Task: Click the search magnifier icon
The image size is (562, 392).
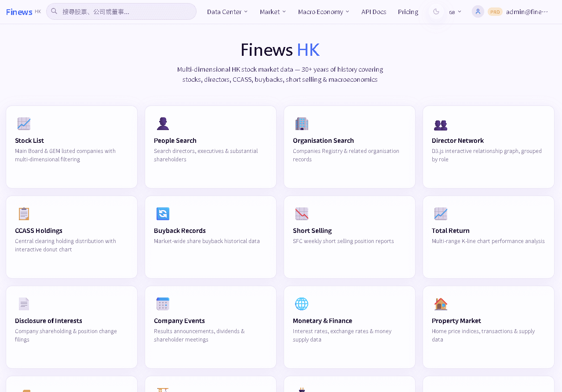Action: pos(54,11)
